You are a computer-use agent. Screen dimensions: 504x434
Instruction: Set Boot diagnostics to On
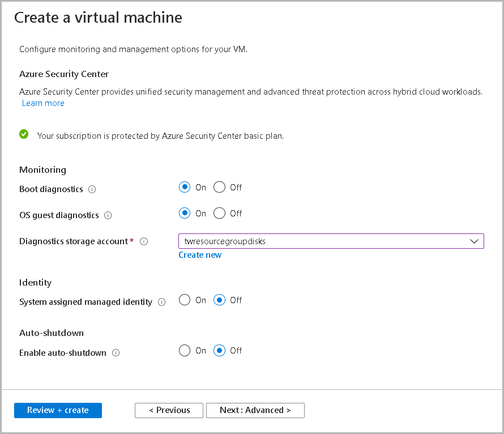point(185,187)
